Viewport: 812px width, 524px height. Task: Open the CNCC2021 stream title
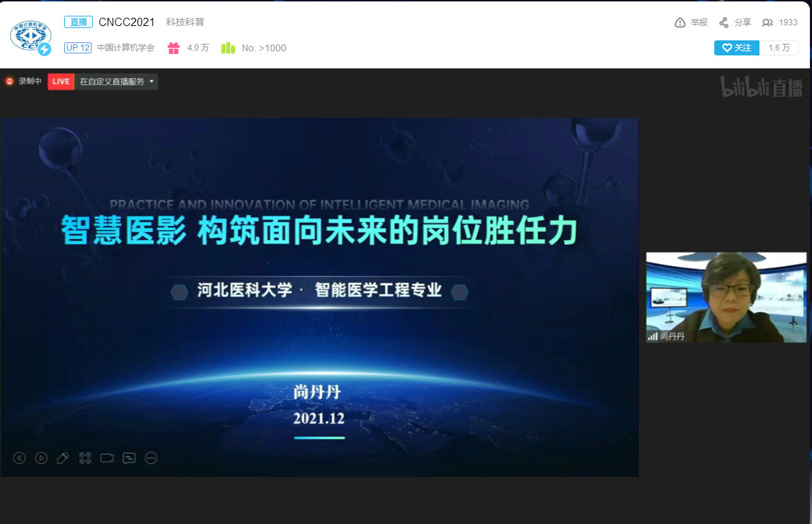(126, 22)
